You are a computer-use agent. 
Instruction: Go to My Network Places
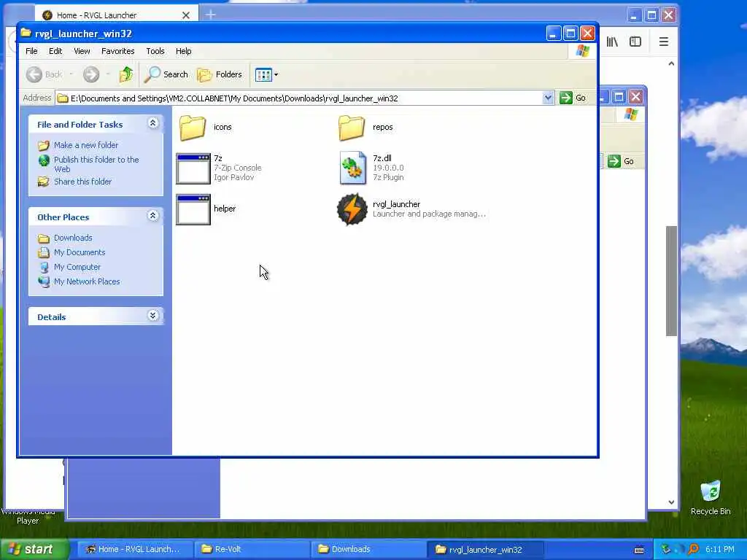pos(87,281)
